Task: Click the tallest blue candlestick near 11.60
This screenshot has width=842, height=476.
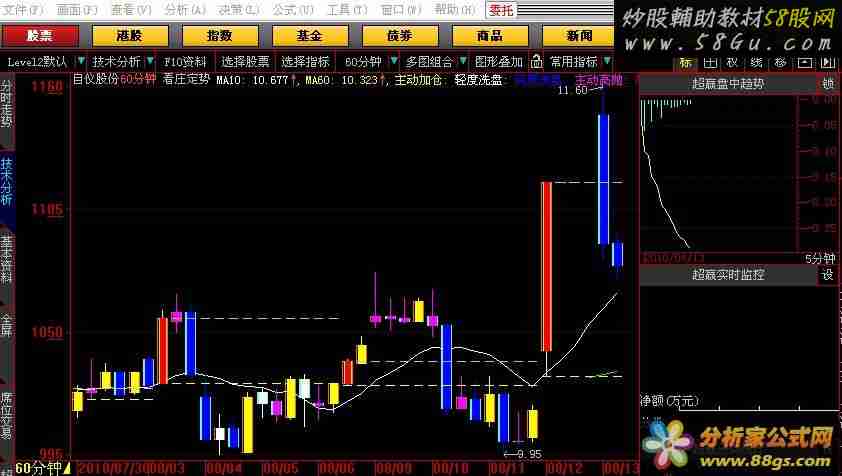Action: pos(604,179)
